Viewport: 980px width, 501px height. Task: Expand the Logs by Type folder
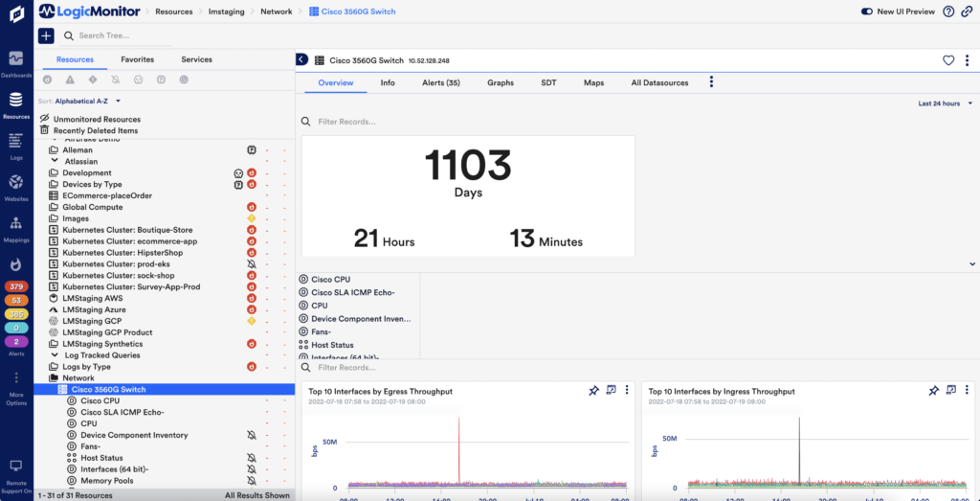click(x=54, y=367)
